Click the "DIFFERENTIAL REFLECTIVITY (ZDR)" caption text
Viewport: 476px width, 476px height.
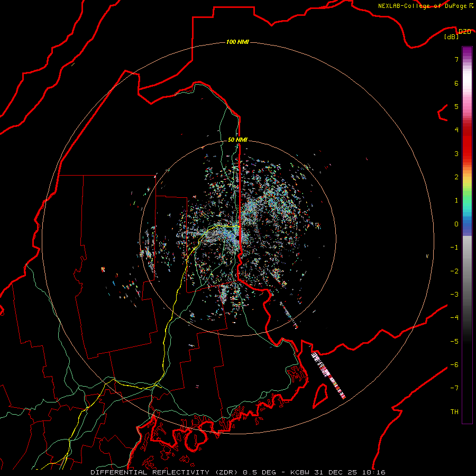[165, 472]
